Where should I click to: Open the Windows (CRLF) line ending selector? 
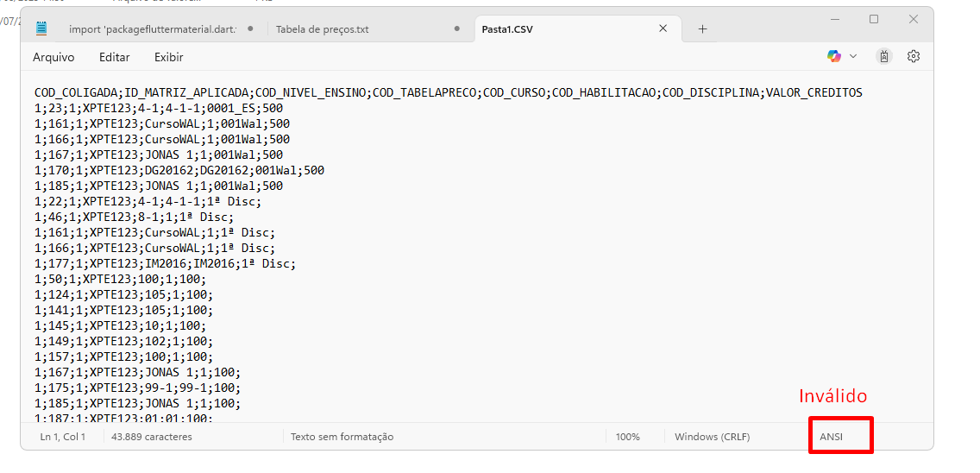click(712, 437)
